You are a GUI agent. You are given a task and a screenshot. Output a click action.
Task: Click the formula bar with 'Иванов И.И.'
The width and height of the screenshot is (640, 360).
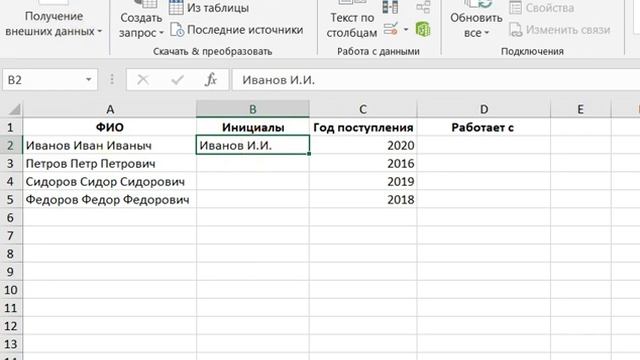pyautogui.click(x=436, y=80)
